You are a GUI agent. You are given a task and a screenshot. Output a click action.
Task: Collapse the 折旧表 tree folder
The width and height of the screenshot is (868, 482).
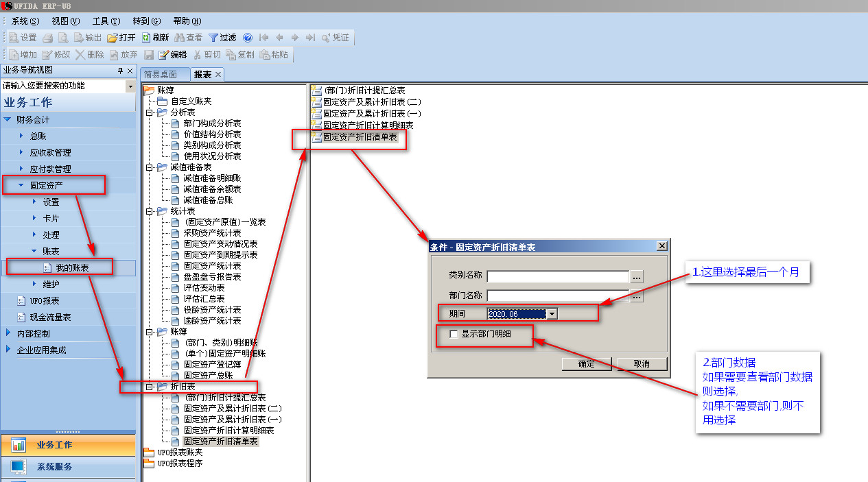point(150,387)
